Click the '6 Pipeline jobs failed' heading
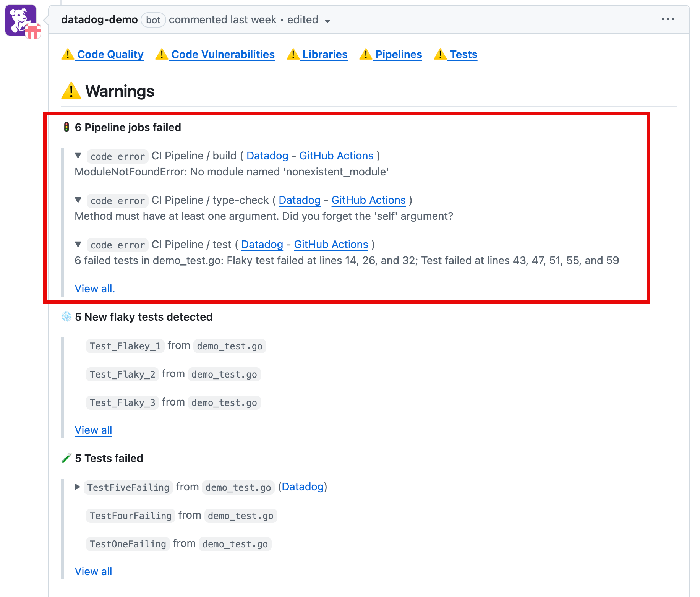The image size is (700, 597). pyautogui.click(x=128, y=127)
